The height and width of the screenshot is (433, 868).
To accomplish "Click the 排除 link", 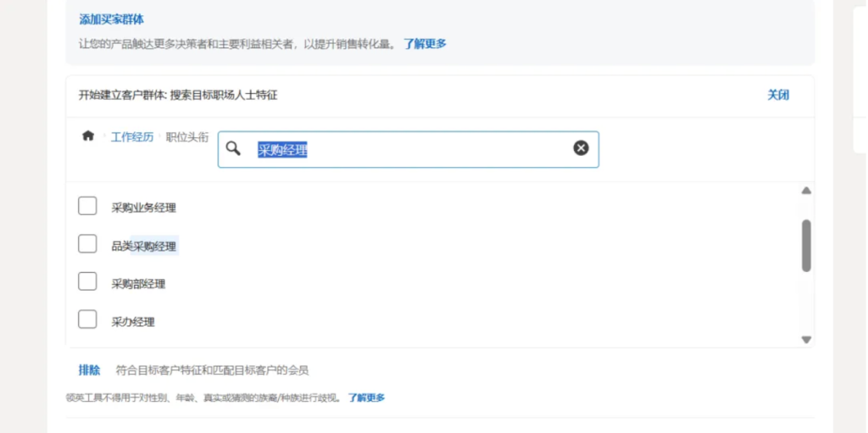I will (89, 370).
